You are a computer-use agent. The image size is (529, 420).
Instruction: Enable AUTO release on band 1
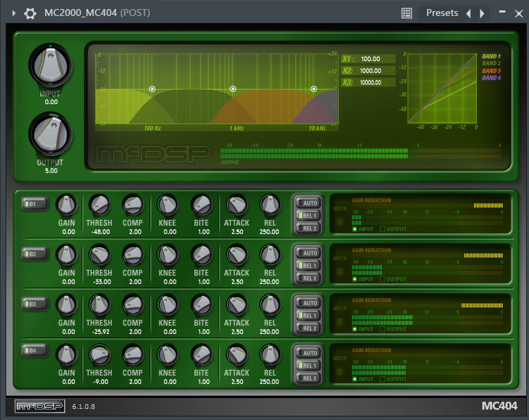pyautogui.click(x=308, y=203)
